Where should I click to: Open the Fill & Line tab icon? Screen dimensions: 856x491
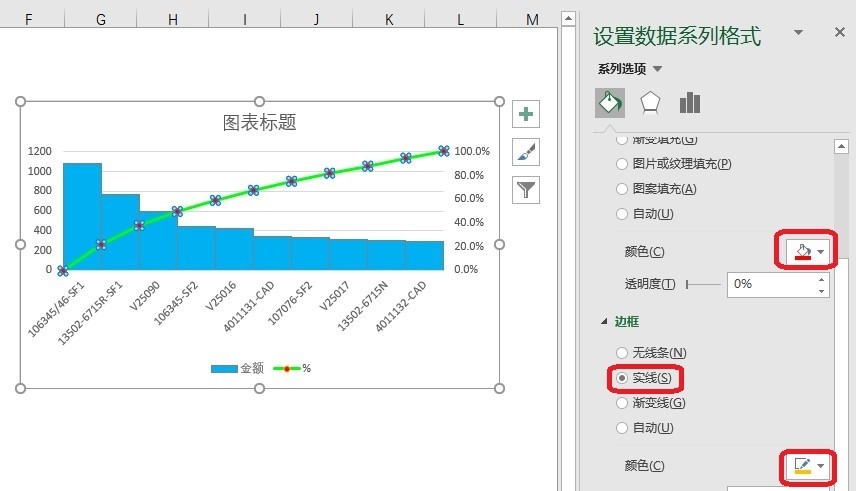(609, 103)
